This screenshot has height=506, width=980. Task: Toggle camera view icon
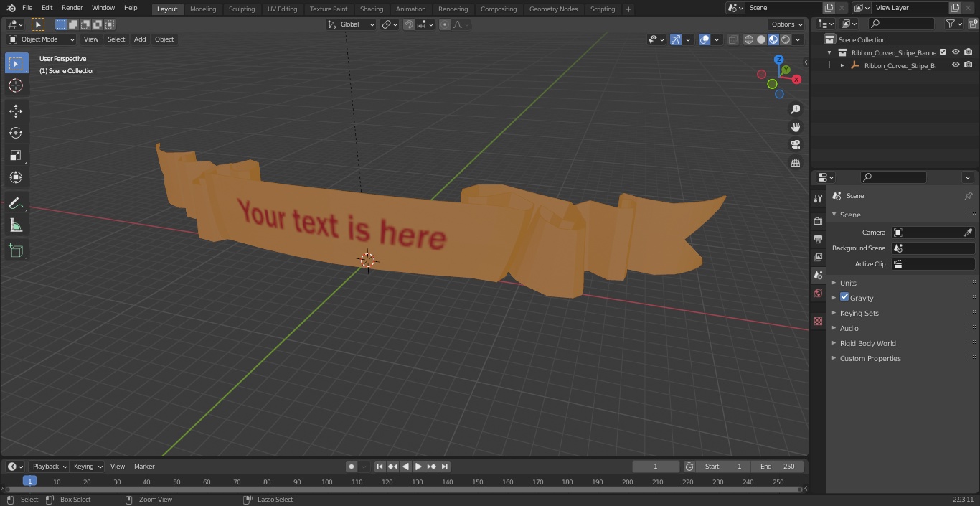coord(795,145)
